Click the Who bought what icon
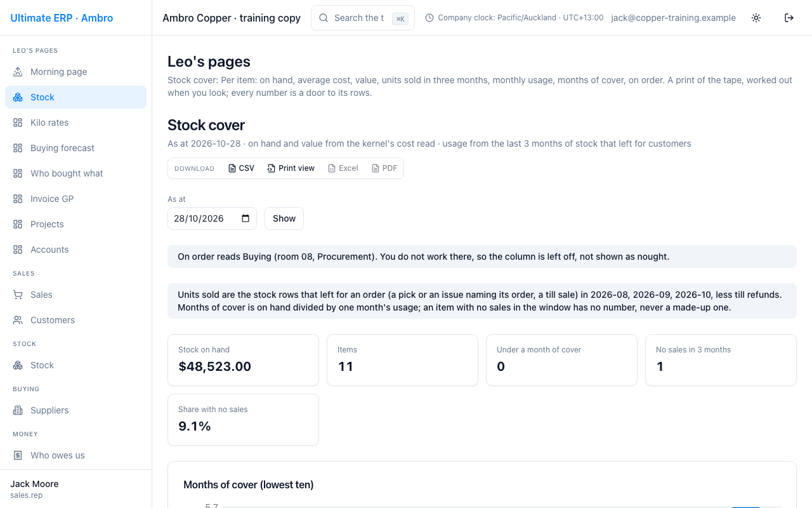 18,173
